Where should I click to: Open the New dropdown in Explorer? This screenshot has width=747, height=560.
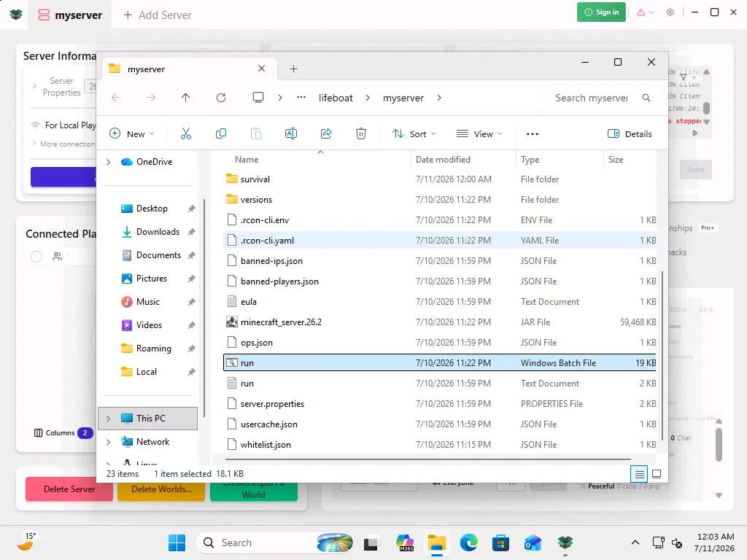(x=132, y=134)
